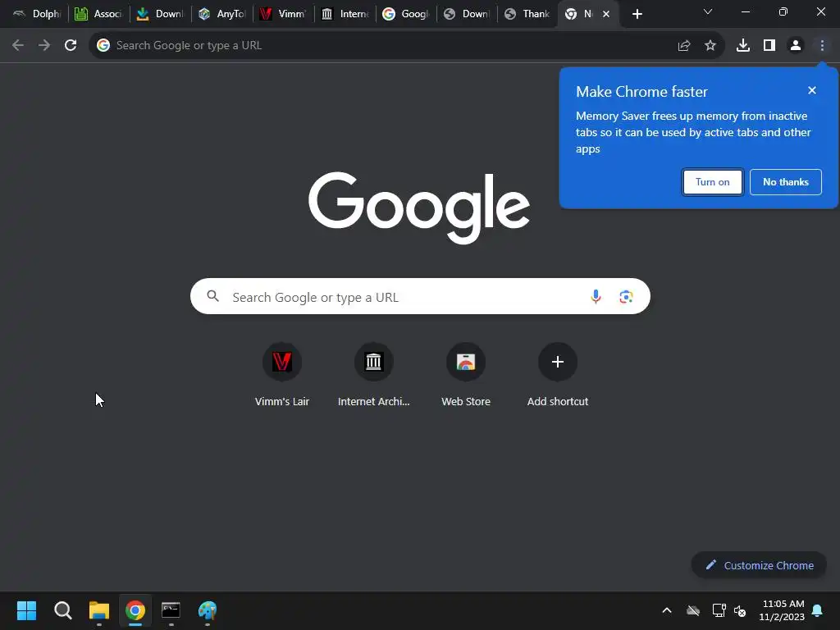Switch to the Google tab
The height and width of the screenshot is (630, 840).
click(406, 14)
